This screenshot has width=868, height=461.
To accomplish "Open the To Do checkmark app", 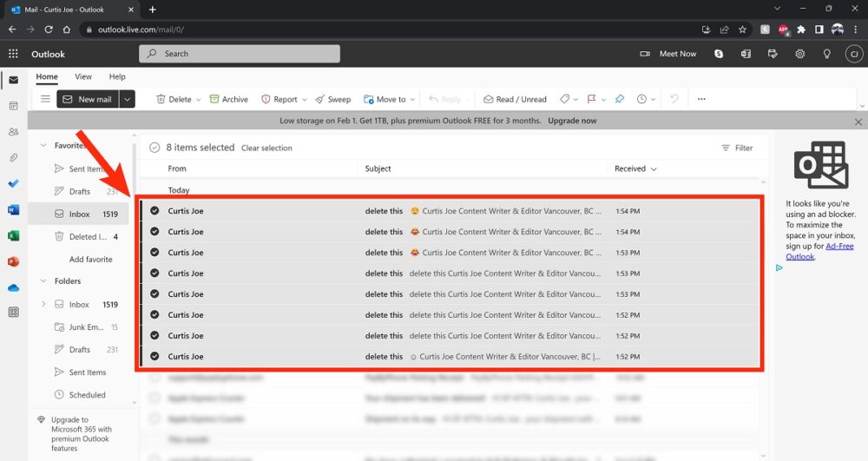I will [x=13, y=183].
